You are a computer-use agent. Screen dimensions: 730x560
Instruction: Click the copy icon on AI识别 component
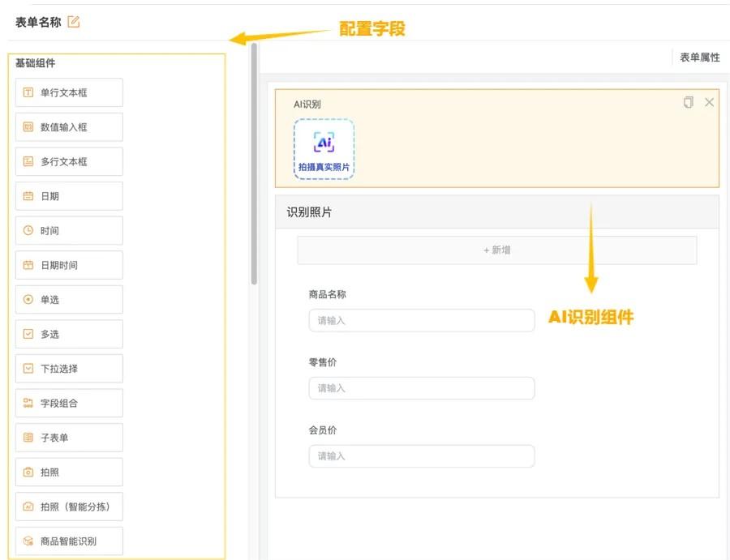689,102
